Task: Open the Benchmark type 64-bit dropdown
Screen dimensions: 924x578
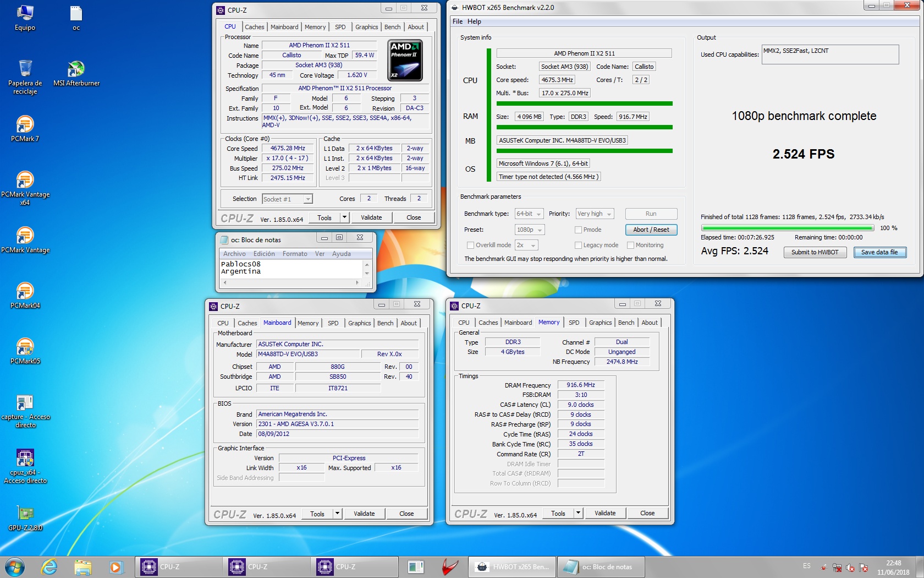Action: click(x=529, y=214)
